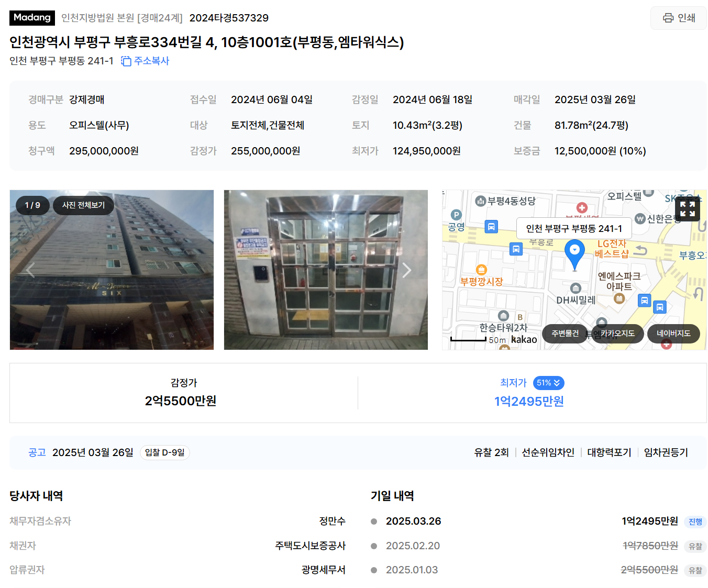This screenshot has height=588, width=708.
Task: Toggle nearby listings with 주변물건
Action: click(565, 334)
